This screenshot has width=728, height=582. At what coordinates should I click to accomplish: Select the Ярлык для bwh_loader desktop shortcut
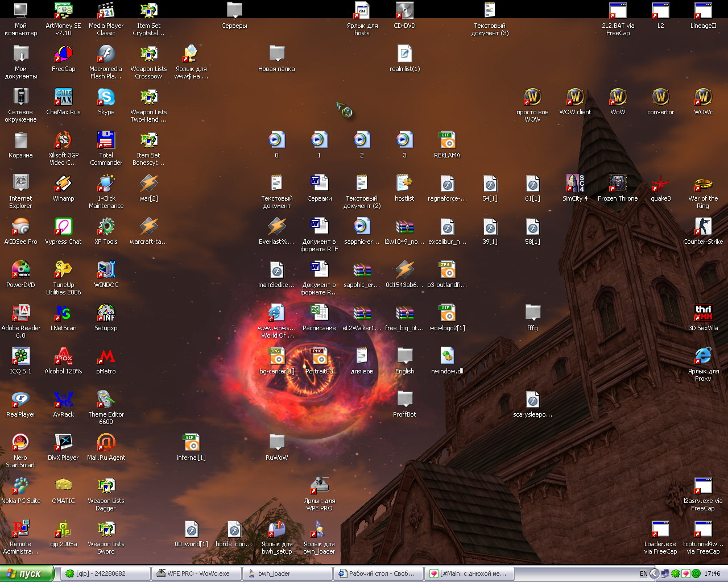[319, 537]
